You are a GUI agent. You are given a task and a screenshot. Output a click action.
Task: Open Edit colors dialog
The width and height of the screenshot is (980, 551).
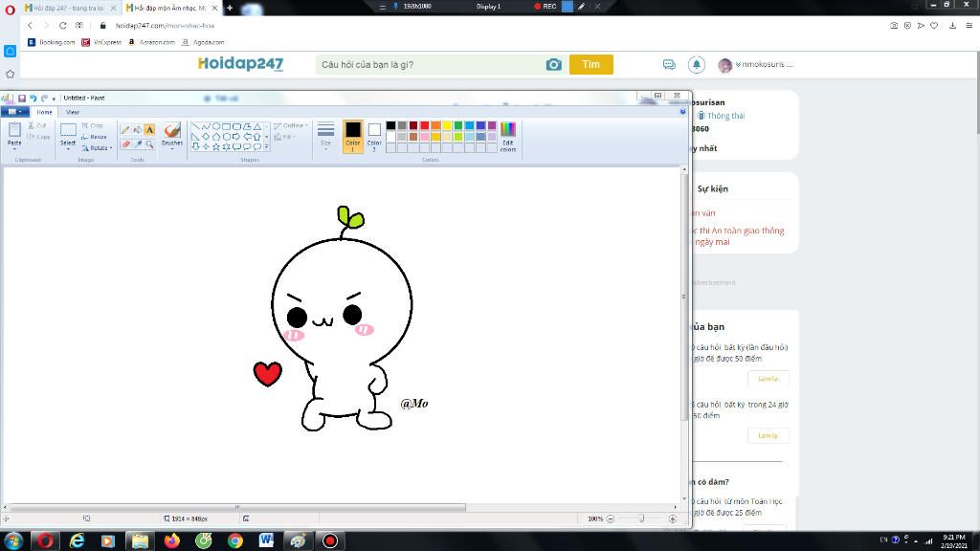(x=508, y=137)
